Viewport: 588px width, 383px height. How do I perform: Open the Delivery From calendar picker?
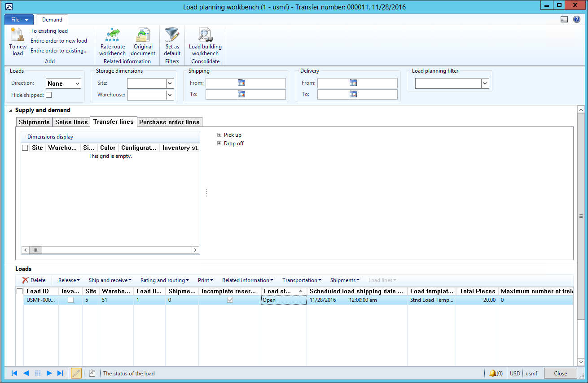[353, 83]
